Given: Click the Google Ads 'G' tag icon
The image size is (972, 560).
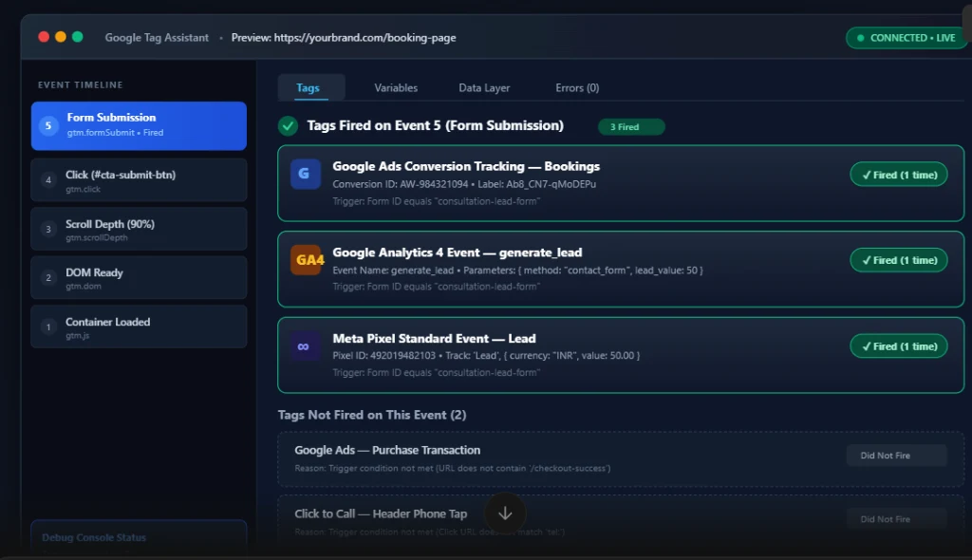Looking at the screenshot, I should (x=305, y=174).
